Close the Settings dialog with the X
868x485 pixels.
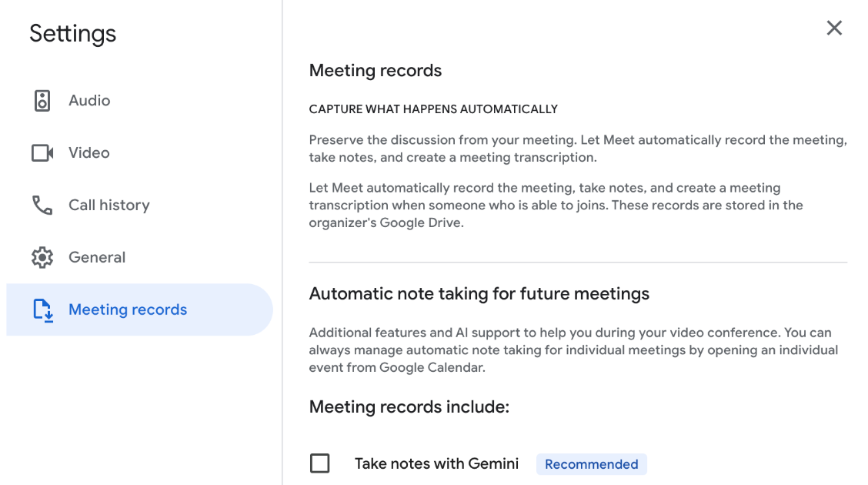tap(834, 28)
